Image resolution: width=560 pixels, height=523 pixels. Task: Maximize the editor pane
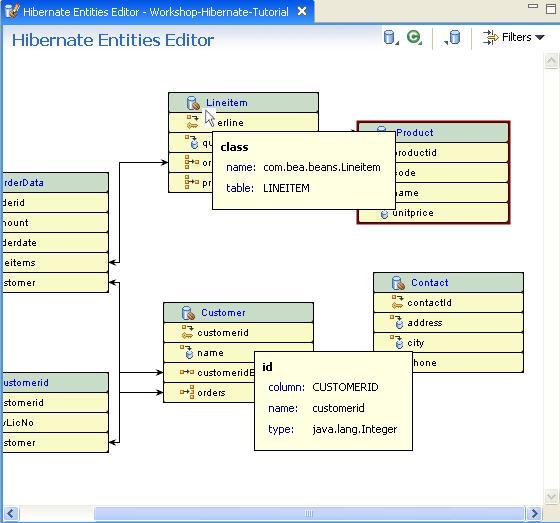(551, 9)
